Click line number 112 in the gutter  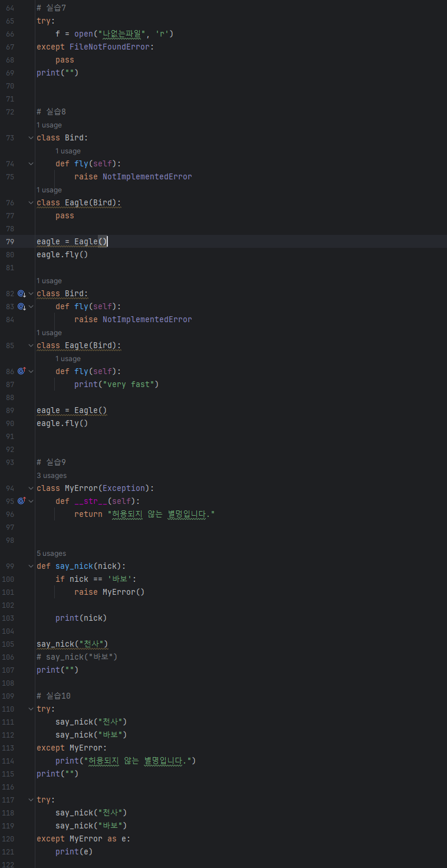[x=8, y=735]
